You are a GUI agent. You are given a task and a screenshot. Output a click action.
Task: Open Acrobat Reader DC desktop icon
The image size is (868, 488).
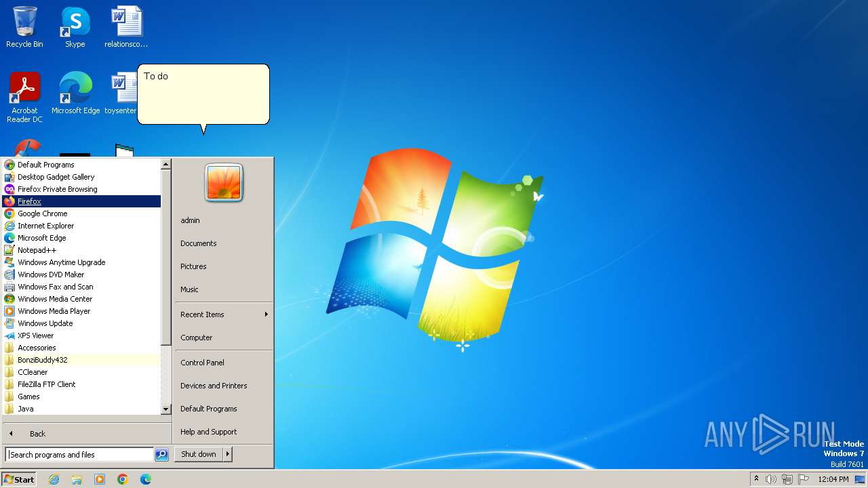pos(24,97)
